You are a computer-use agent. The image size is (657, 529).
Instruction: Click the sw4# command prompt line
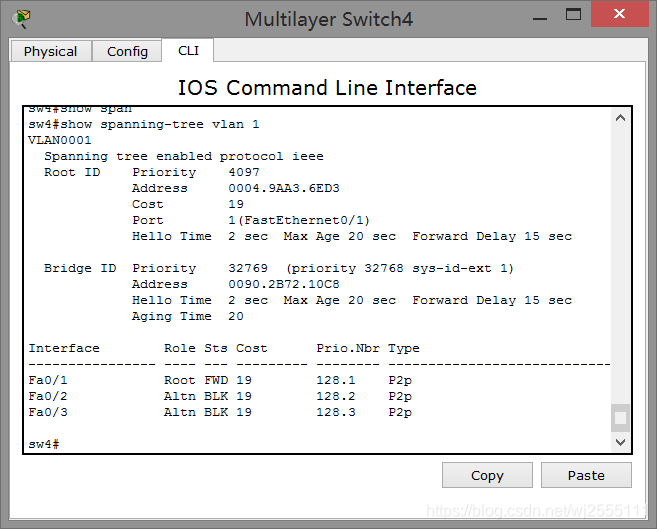point(44,444)
